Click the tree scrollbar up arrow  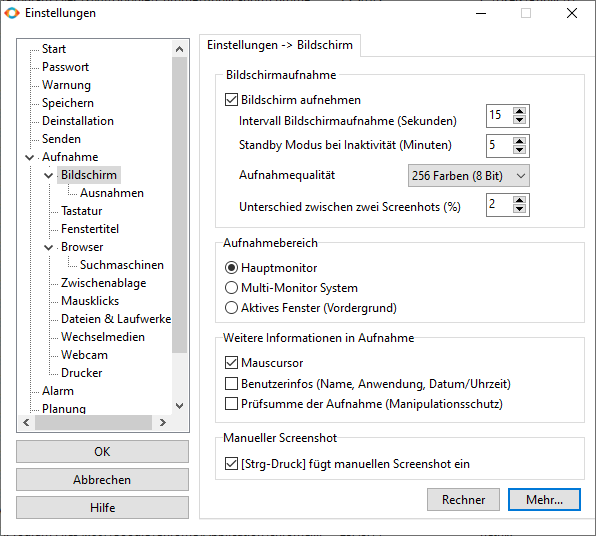click(x=180, y=49)
